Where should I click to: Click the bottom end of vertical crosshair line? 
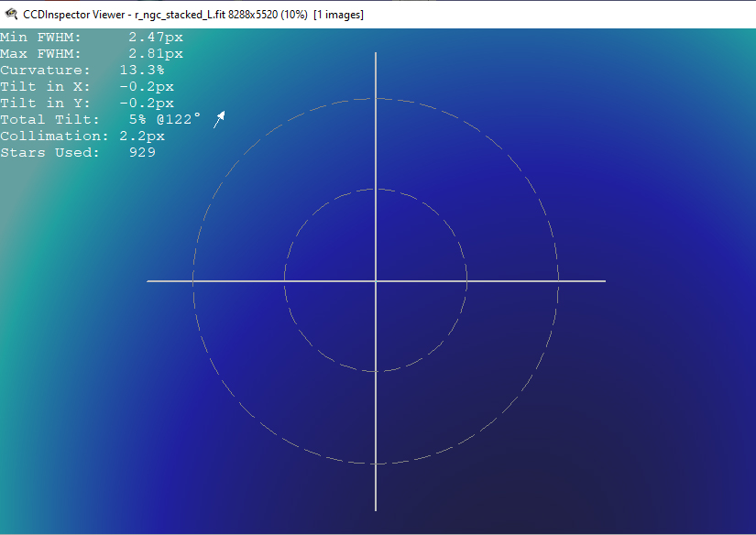coord(376,509)
